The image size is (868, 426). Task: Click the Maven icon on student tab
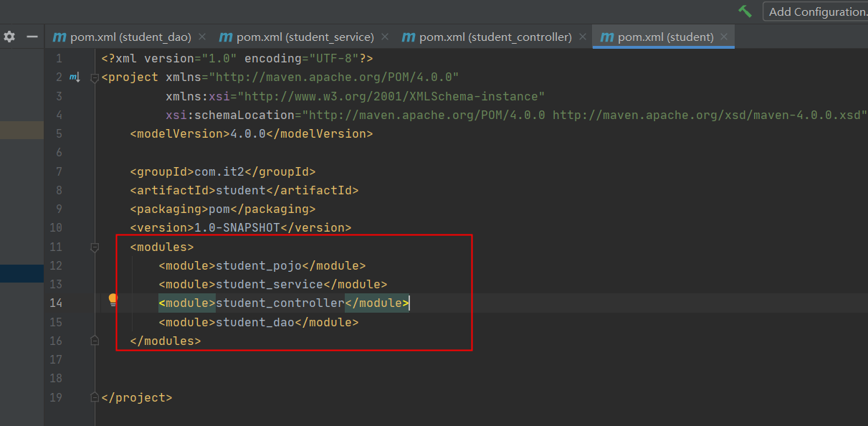click(x=607, y=37)
